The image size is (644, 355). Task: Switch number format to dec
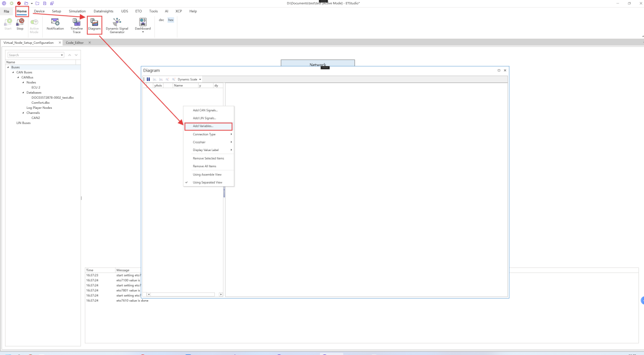click(162, 20)
